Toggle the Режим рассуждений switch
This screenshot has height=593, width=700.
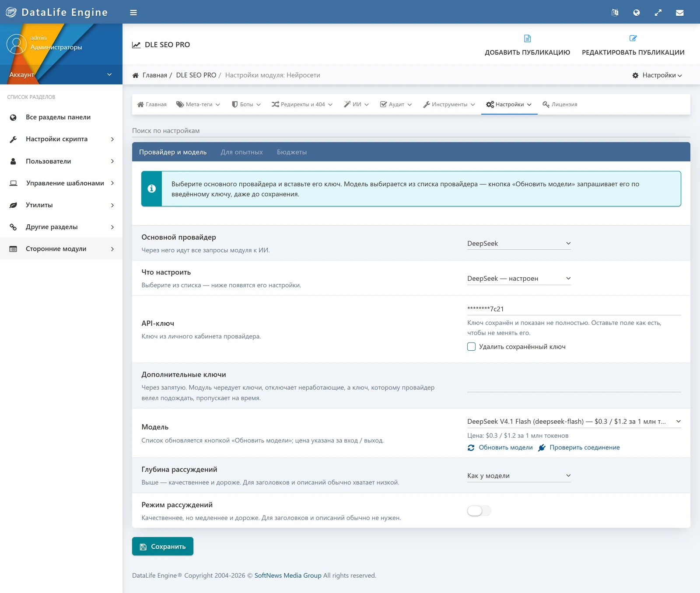[479, 511]
